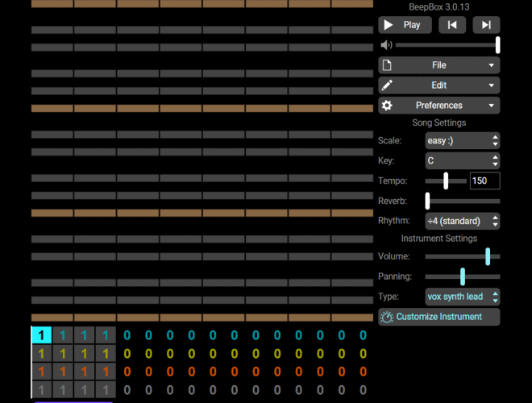Image resolution: width=532 pixels, height=403 pixels.
Task: Select gray channel pattern in bar two
Action: click(x=63, y=390)
